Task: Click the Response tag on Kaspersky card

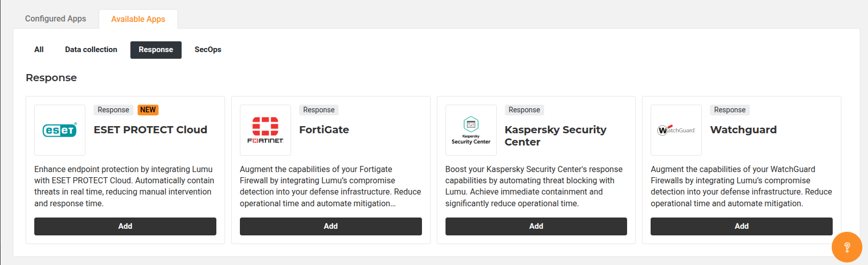Action: coord(524,110)
